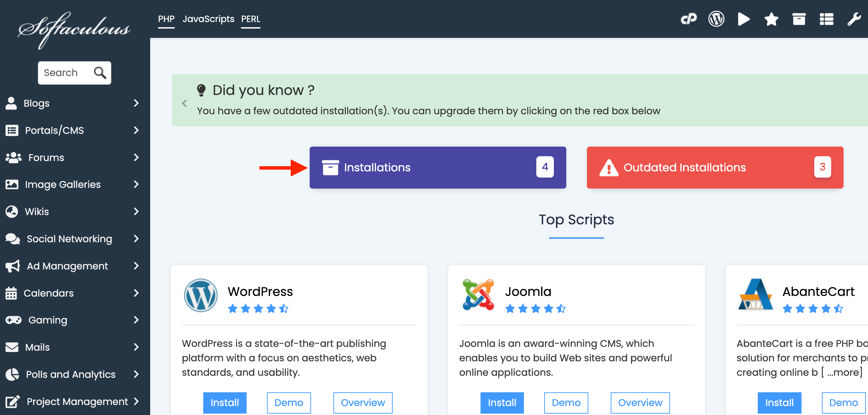868x415 pixels.
Task: Open WordPress Manager icon in top bar
Action: point(716,19)
